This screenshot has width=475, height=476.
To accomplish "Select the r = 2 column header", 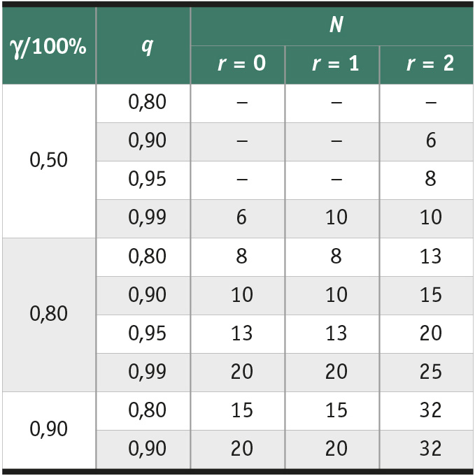I will point(426,65).
